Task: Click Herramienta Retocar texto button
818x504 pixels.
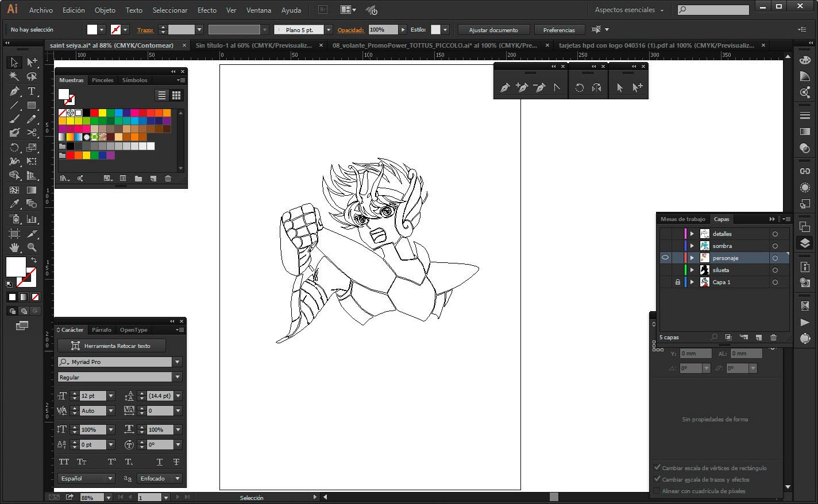Action: [111, 346]
